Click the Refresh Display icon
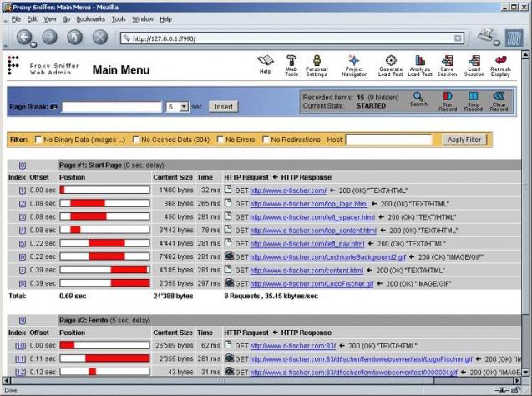This screenshot has width=532, height=396. click(x=500, y=60)
